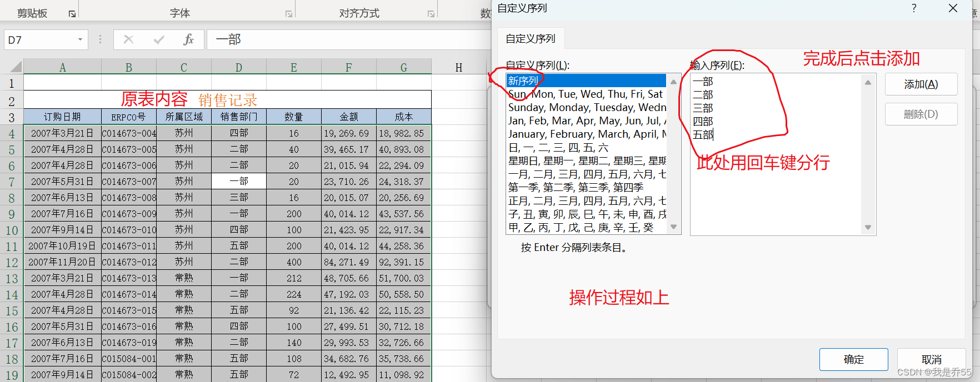Select column D header
The width and height of the screenshot is (980, 382).
click(239, 67)
